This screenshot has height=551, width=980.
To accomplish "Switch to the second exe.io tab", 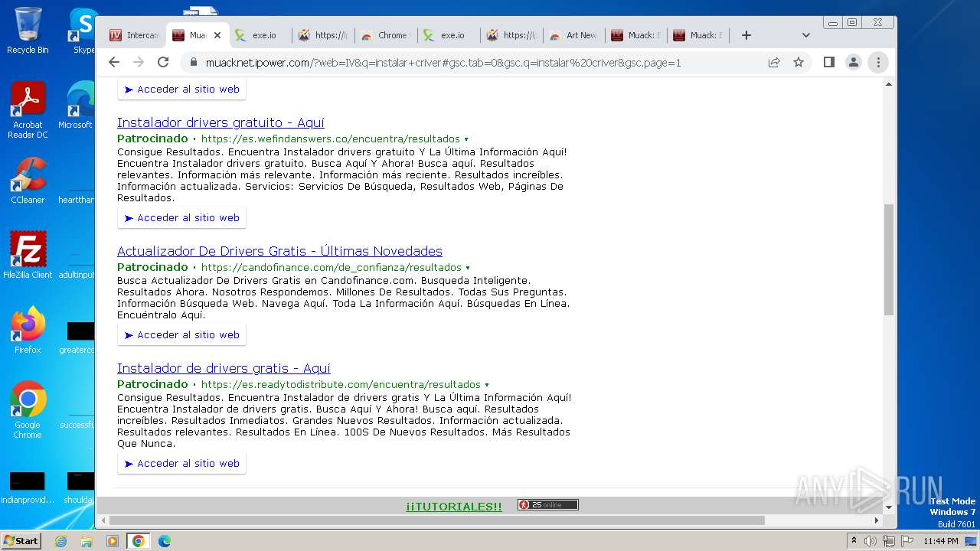I will tap(449, 35).
